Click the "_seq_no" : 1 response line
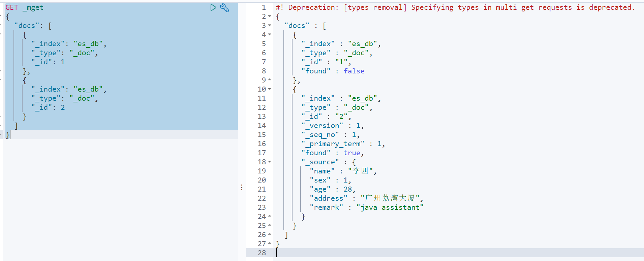The height and width of the screenshot is (261, 644). tap(330, 135)
